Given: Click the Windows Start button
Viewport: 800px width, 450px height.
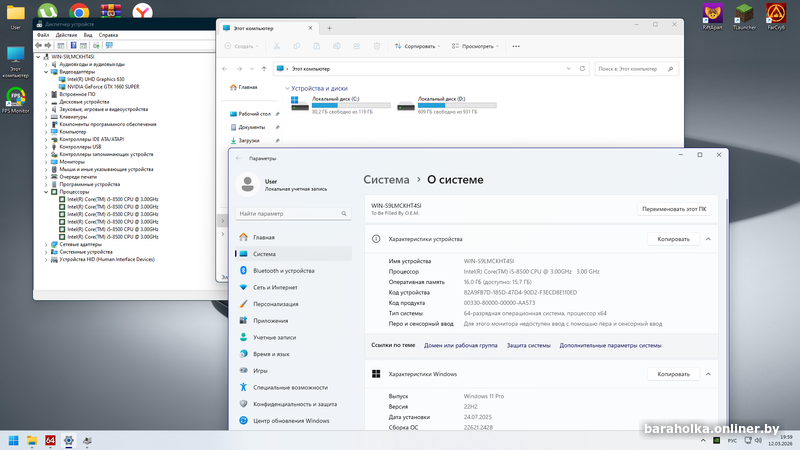Looking at the screenshot, I should pos(14,440).
